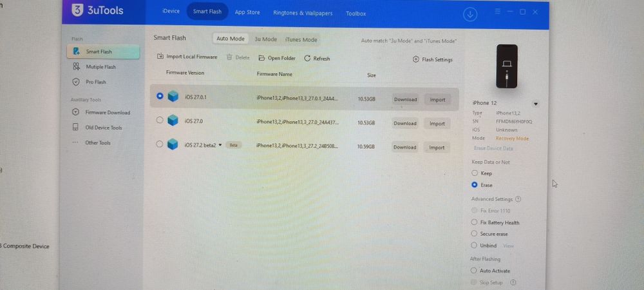Select iOS 27.2 beta2 radio button
This screenshot has width=644, height=290.
(160, 144)
